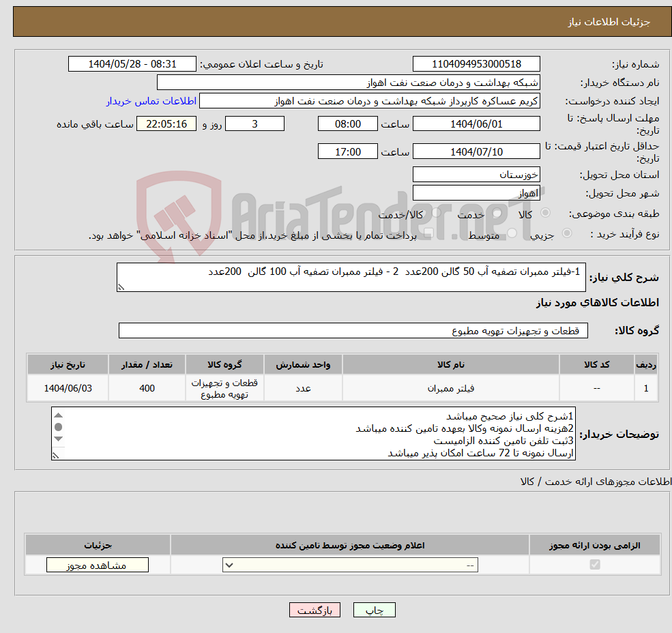
Task: Click resize handle of general description box
Action: click(x=121, y=287)
